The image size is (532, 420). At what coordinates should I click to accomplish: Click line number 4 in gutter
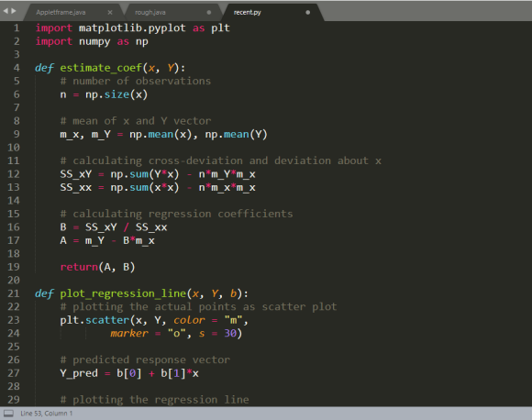(17, 68)
